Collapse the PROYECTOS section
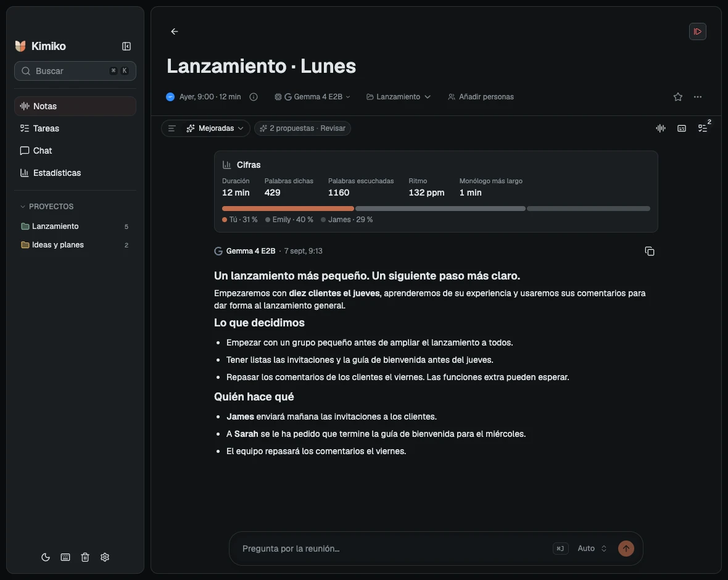The image size is (728, 580). point(47,206)
